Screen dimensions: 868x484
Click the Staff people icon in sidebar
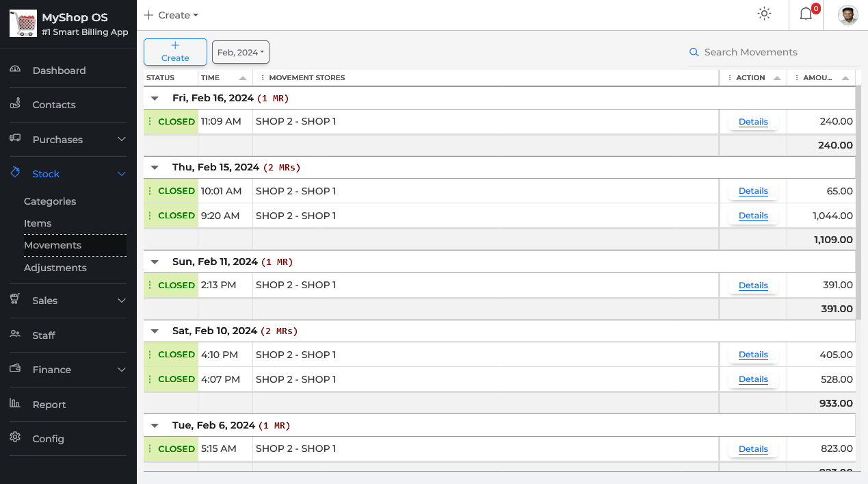coord(15,335)
